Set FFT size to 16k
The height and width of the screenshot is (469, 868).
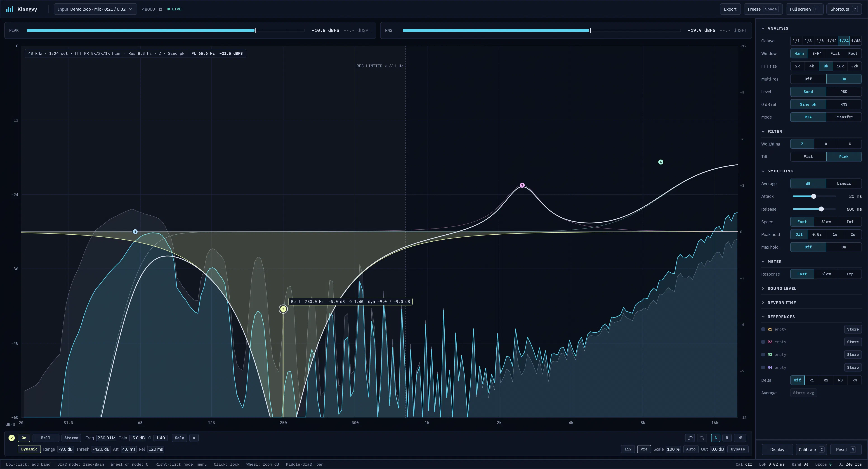point(840,66)
